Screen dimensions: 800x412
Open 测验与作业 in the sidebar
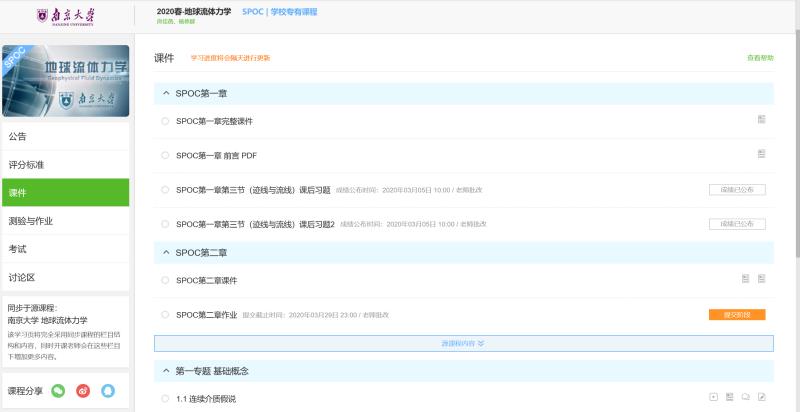(x=65, y=220)
